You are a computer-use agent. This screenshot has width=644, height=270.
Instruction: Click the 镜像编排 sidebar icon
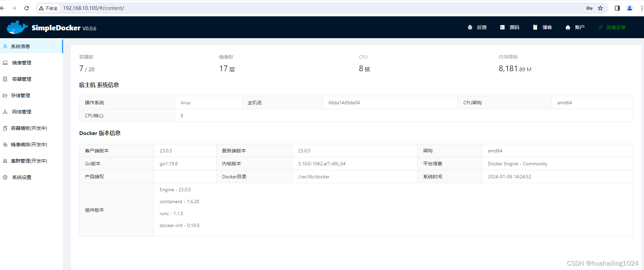(x=5, y=145)
